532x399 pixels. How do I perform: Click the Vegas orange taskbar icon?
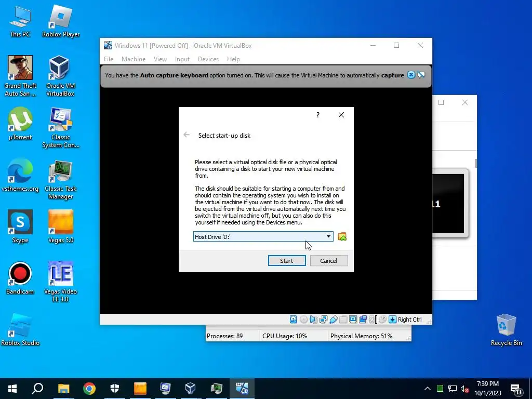point(140,389)
